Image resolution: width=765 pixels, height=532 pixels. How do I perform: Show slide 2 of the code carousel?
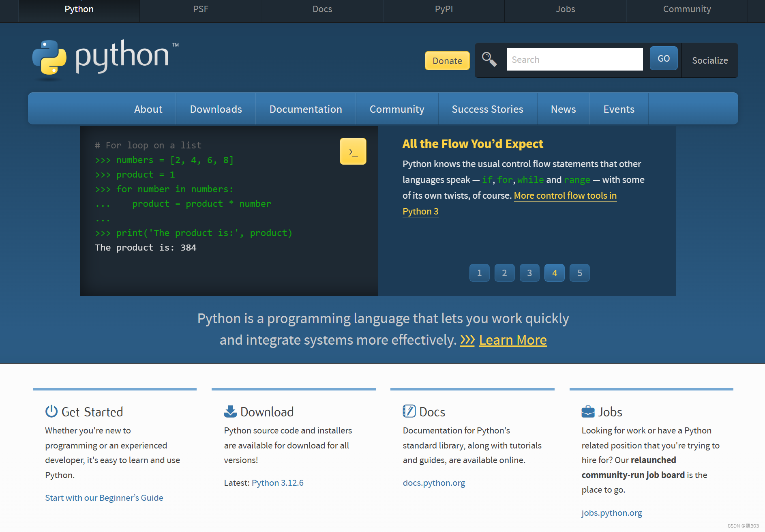coord(505,273)
